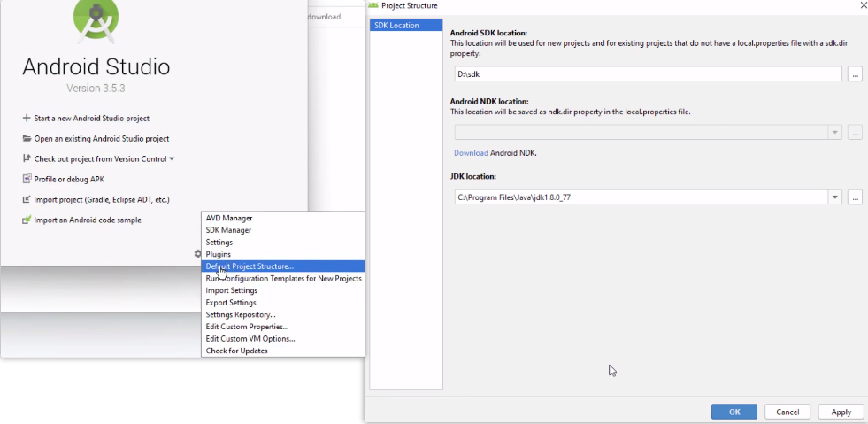Select Settings in Configure menu
This screenshot has width=868, height=424.
click(283, 242)
